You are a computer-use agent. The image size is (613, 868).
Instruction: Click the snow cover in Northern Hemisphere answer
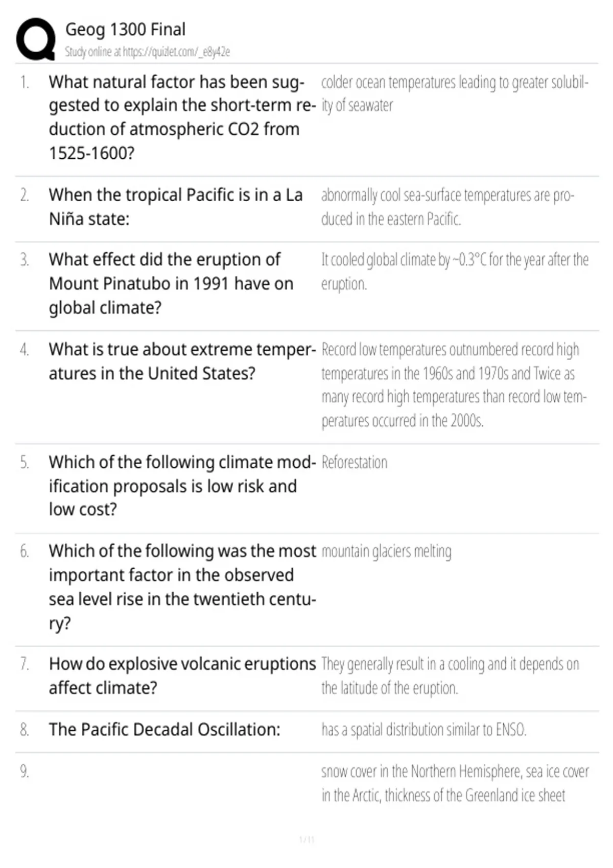coord(455,783)
